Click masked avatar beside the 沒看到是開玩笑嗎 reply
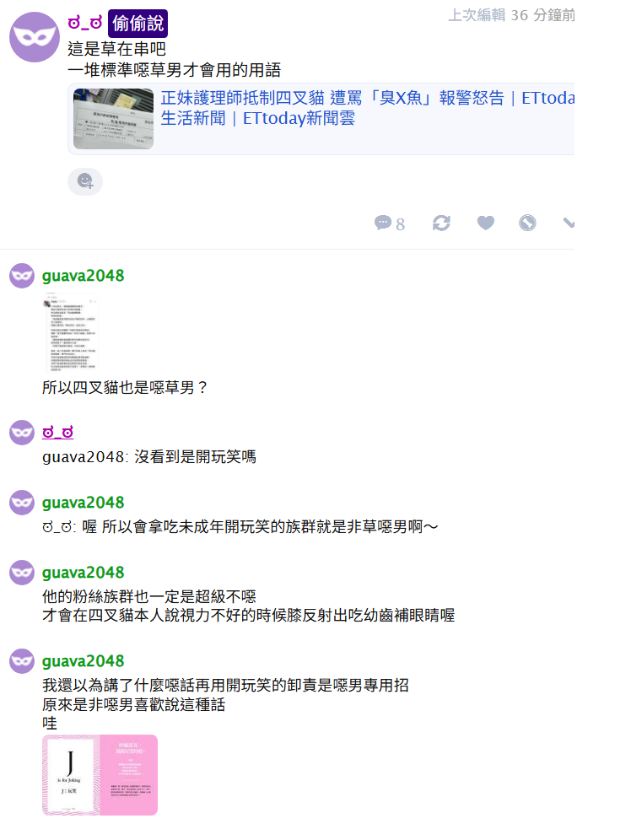 click(22, 433)
